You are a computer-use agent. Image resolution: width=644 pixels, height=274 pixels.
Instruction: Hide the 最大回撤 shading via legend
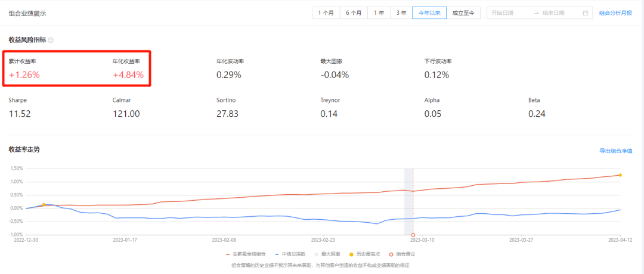(330, 254)
